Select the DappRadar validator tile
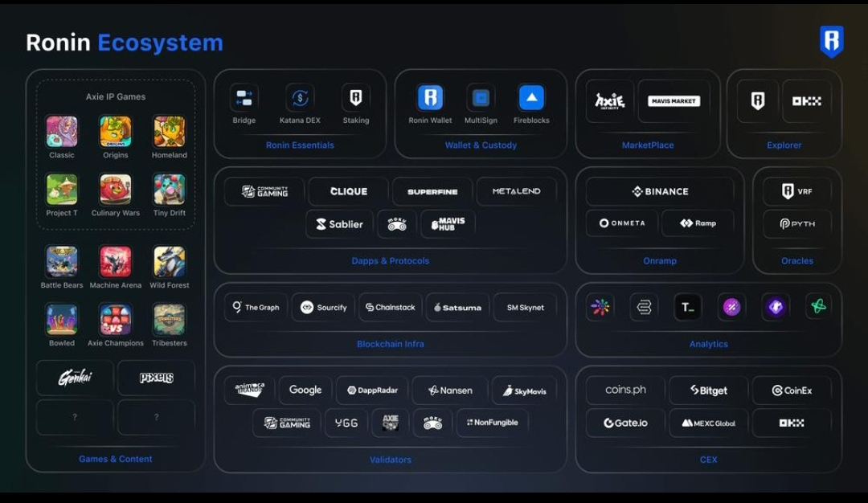 [372, 391]
